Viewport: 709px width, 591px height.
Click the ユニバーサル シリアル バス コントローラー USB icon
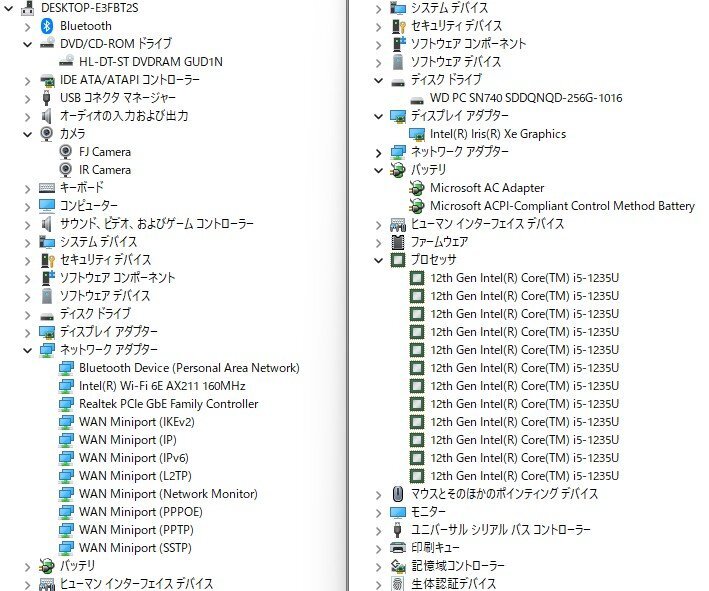(x=397, y=530)
